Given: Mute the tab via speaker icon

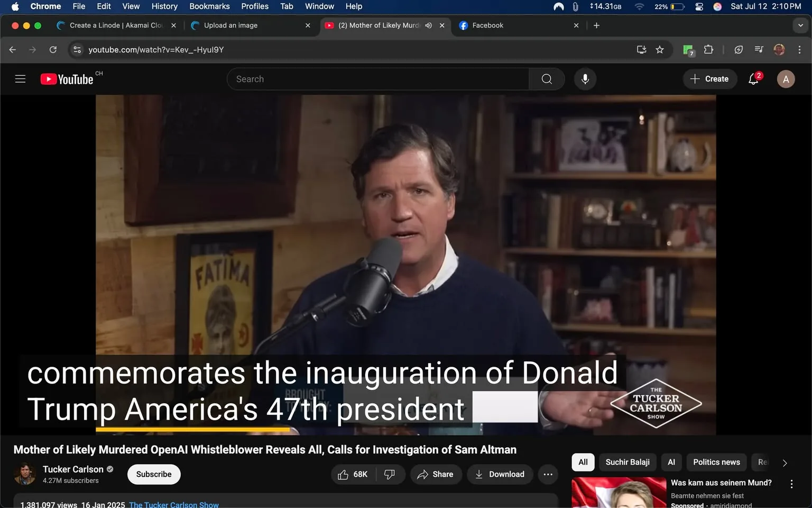Looking at the screenshot, I should point(429,25).
